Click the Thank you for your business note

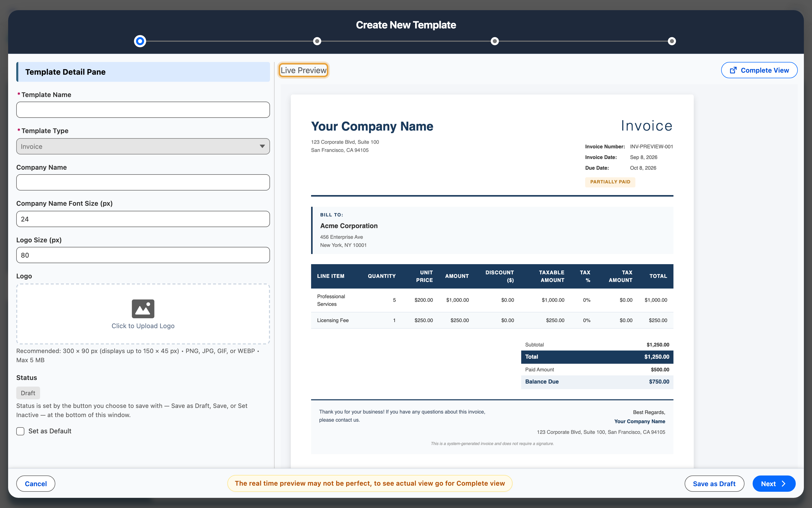[x=402, y=416]
